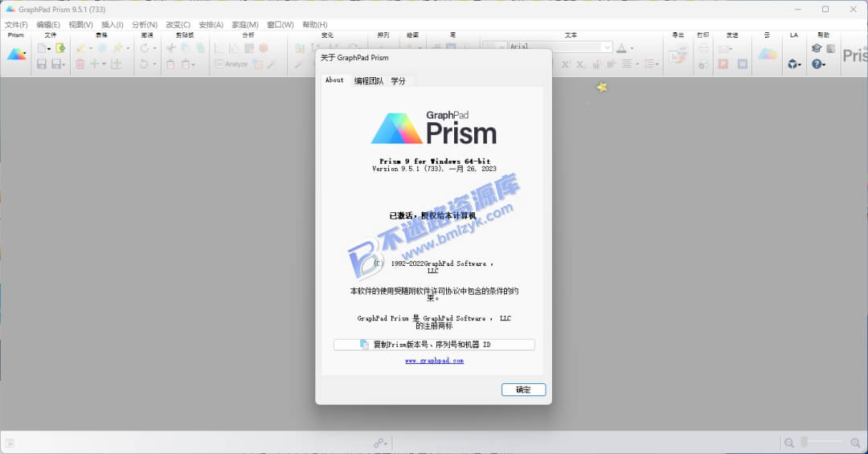Open Prism Cloud icon
Viewport: 868px width, 454px height.
pos(768,54)
